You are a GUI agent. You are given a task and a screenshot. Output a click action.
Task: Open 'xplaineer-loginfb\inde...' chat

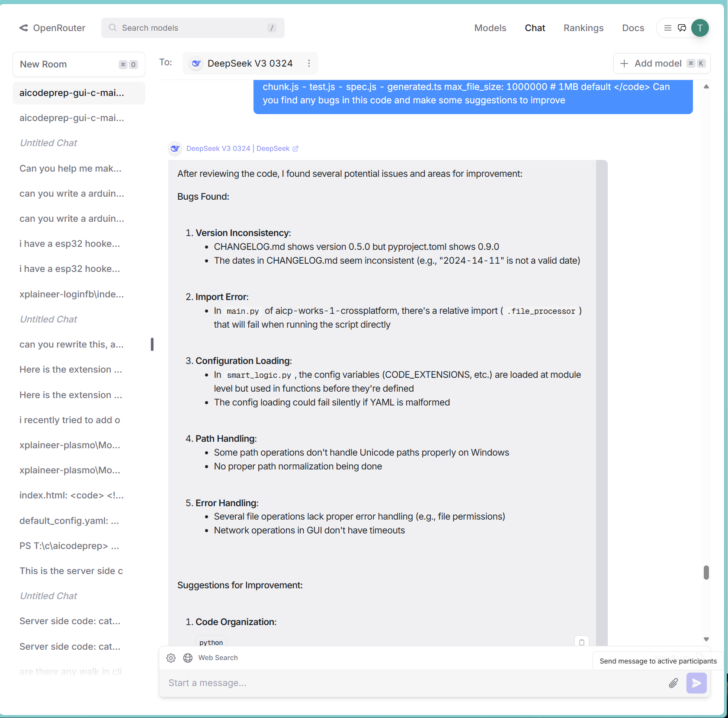[79, 294]
